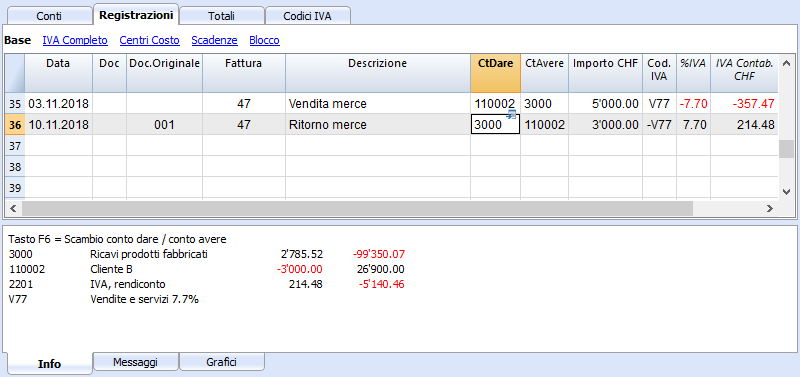Click the -7.70 VAT percentage cell
The image size is (800, 377).
pos(693,104)
